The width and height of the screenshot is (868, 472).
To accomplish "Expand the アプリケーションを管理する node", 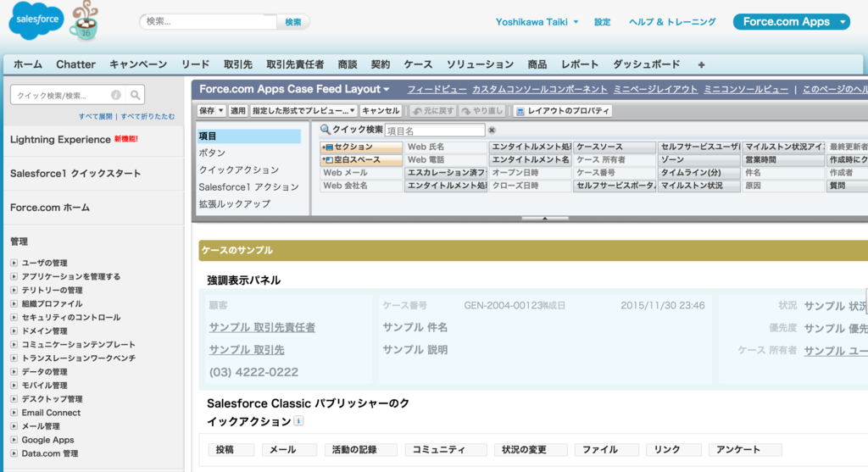I will pyautogui.click(x=14, y=276).
